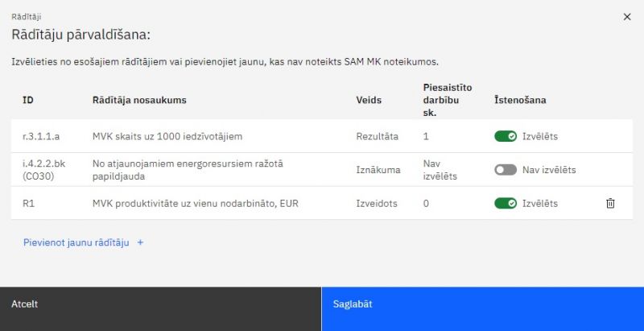This screenshot has width=644, height=331.
Task: Disable the r.3.1.1.a indicator toggle
Action: (x=506, y=136)
